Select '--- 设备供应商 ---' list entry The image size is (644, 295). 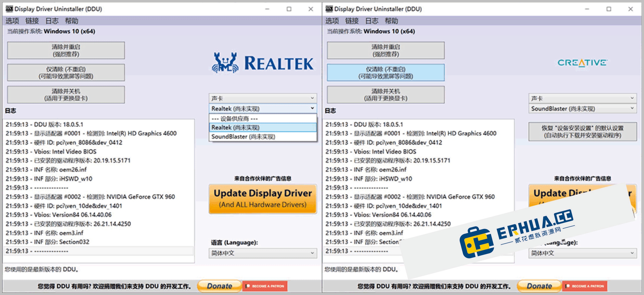pyautogui.click(x=263, y=119)
